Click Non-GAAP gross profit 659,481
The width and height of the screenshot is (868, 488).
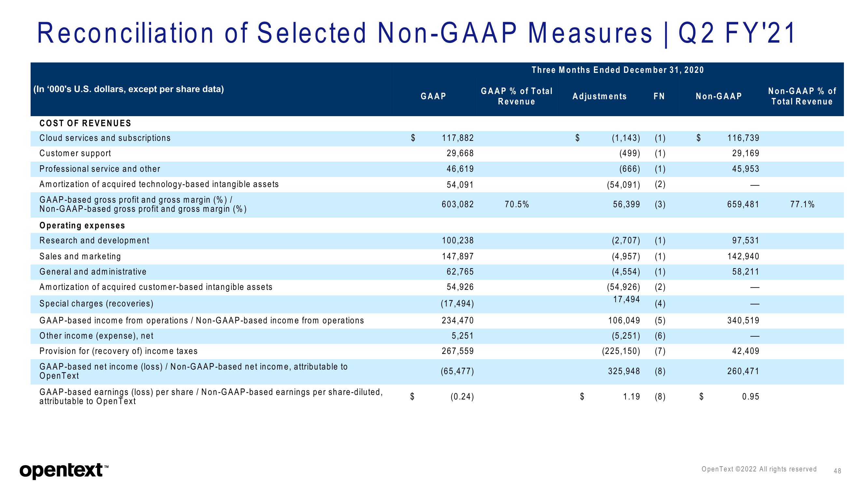click(x=743, y=204)
